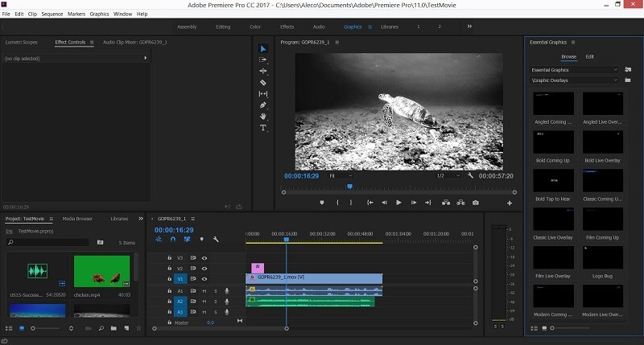Open the Media Browser panel tab
Image resolution: width=644 pixels, height=345 pixels.
click(77, 218)
